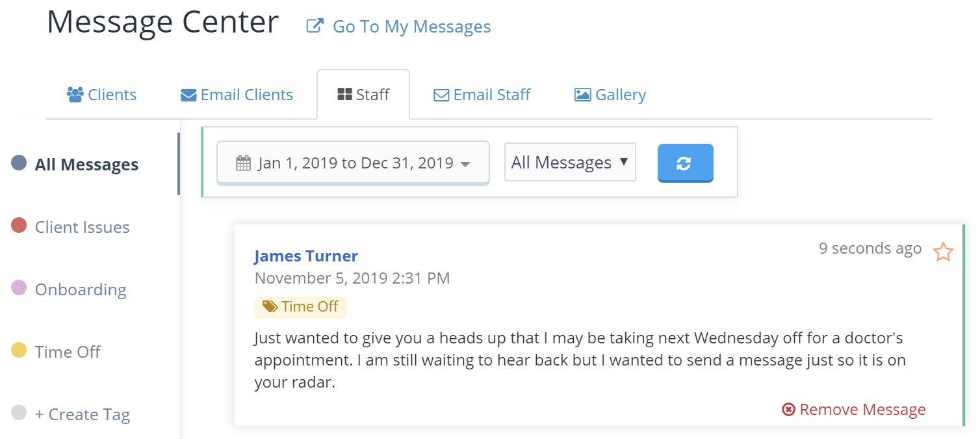The image size is (980, 439).
Task: Click the refresh icon button
Action: pos(685,163)
